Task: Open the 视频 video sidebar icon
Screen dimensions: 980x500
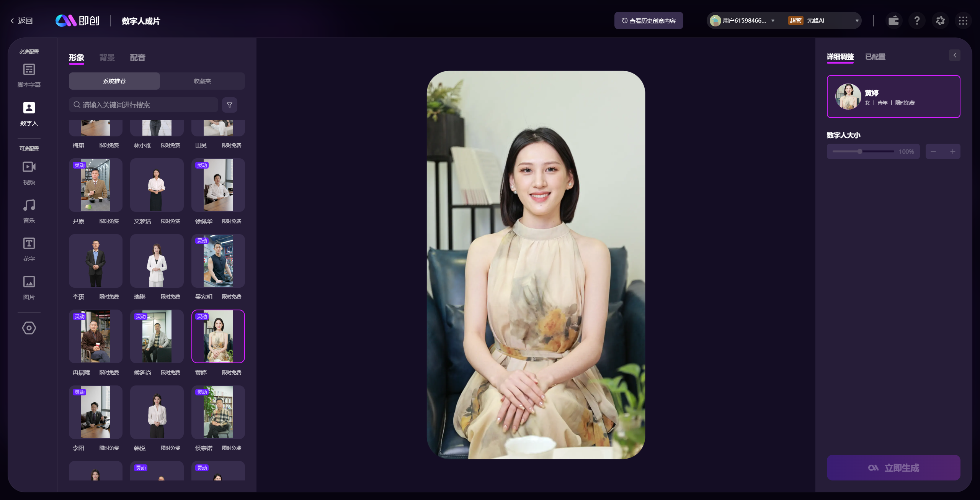Action: [x=29, y=167]
